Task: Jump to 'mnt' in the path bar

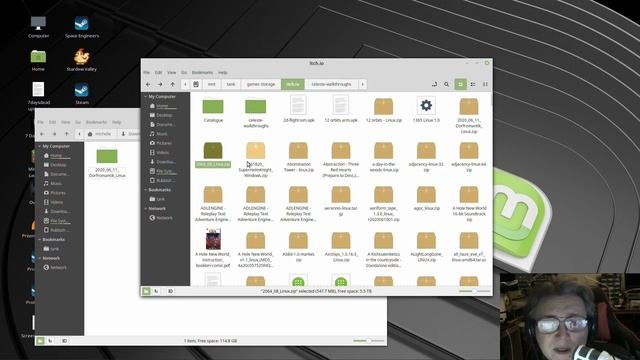Action: click(211, 84)
